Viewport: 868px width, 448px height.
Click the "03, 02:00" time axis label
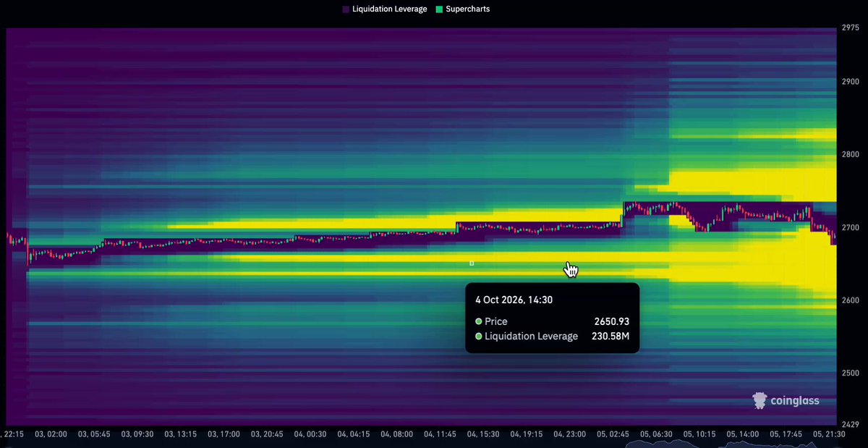click(x=51, y=434)
